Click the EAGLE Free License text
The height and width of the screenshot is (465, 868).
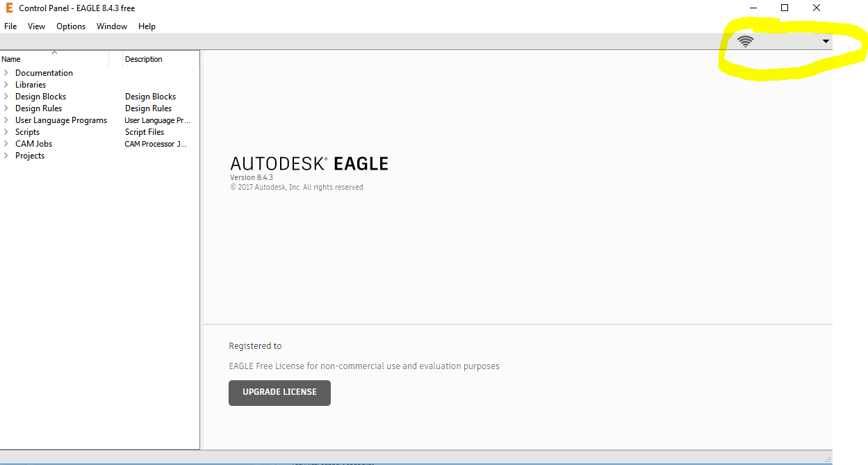click(364, 366)
